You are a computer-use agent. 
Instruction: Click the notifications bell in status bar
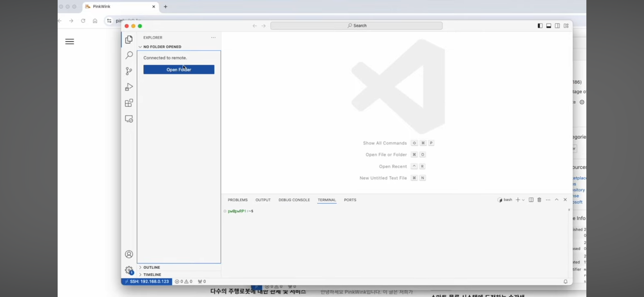point(565,281)
